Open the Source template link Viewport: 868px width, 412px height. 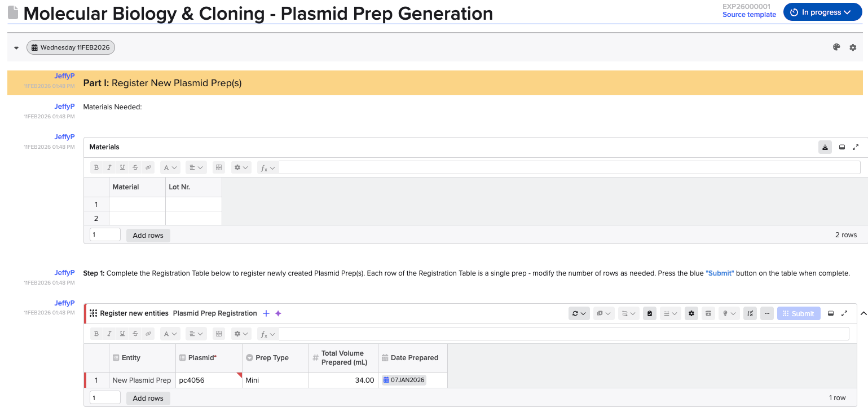pos(749,15)
